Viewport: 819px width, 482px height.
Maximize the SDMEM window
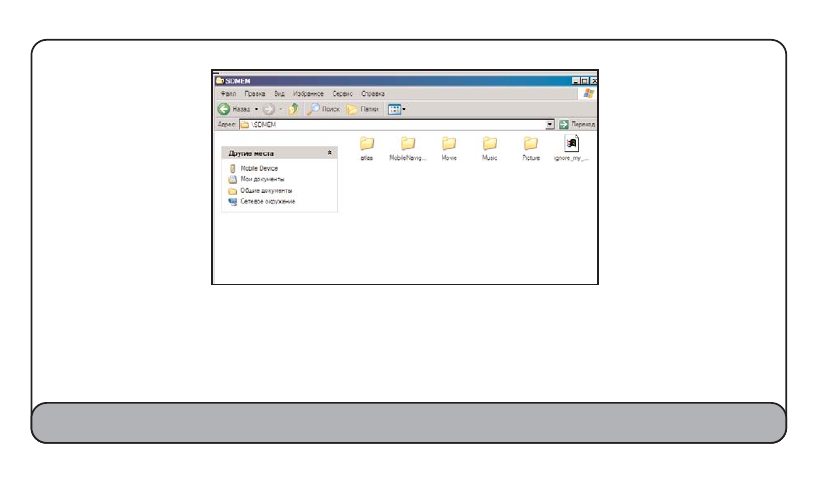click(584, 81)
